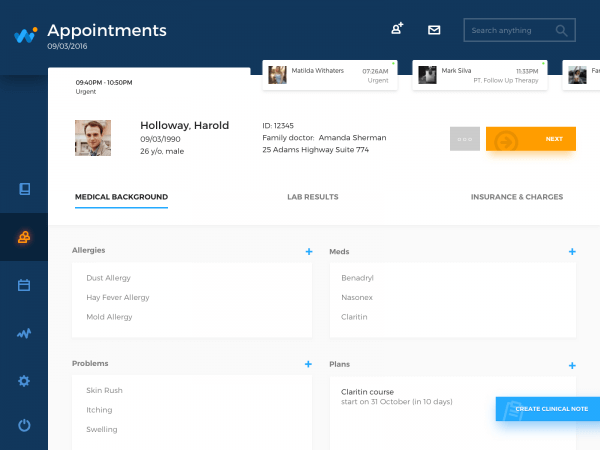This screenshot has height=450, width=600.
Task: Click the Create Clinical Note button
Action: (x=548, y=409)
